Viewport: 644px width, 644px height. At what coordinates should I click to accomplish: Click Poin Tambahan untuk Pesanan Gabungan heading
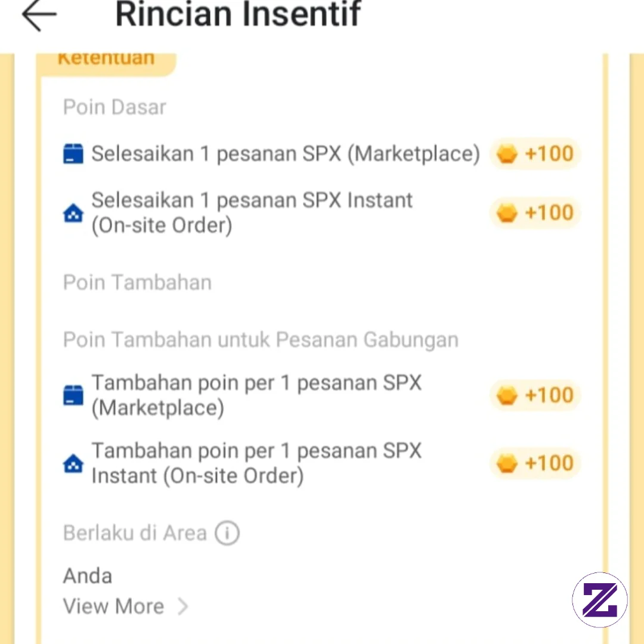[x=261, y=340]
